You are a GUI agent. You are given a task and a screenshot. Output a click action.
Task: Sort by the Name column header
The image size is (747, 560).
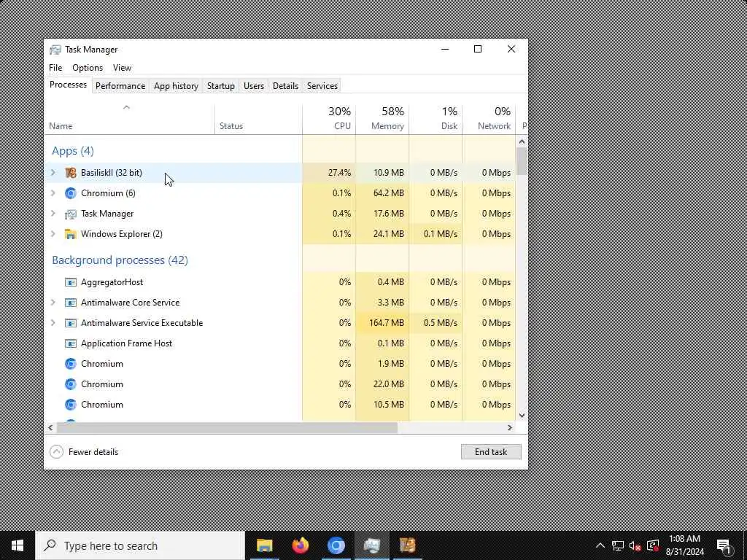tap(129, 119)
